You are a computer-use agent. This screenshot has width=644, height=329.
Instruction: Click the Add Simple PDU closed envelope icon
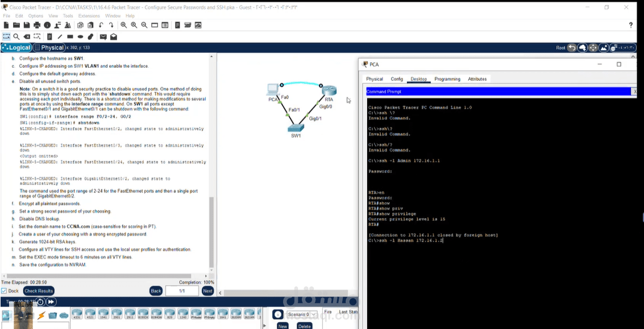103,36
